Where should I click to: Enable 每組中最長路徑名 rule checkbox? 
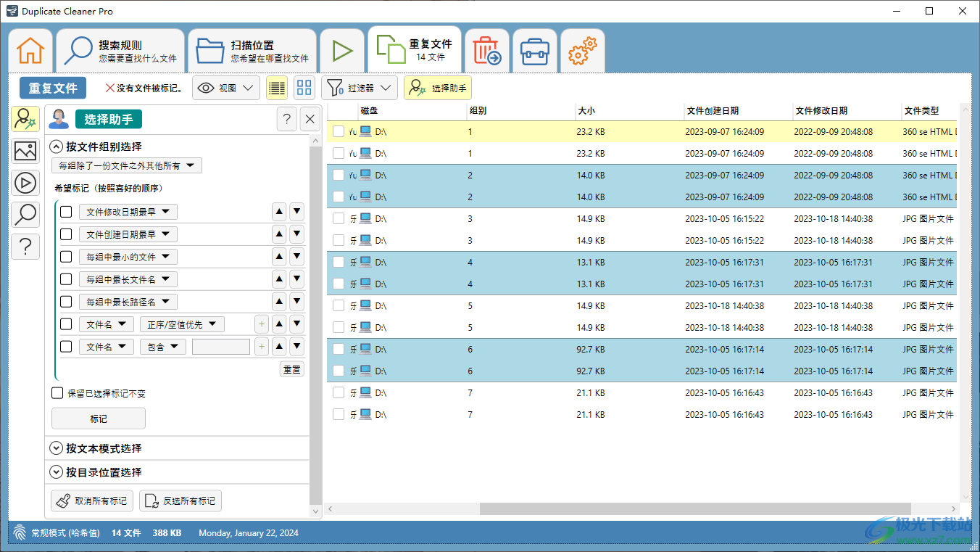(x=66, y=302)
